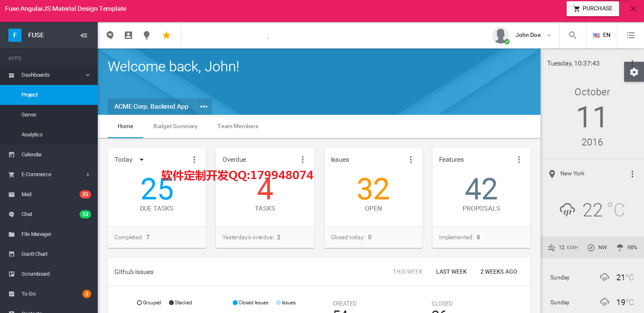Select the Stacked chart option
Image resolution: width=644 pixels, height=313 pixels.
coord(180,303)
